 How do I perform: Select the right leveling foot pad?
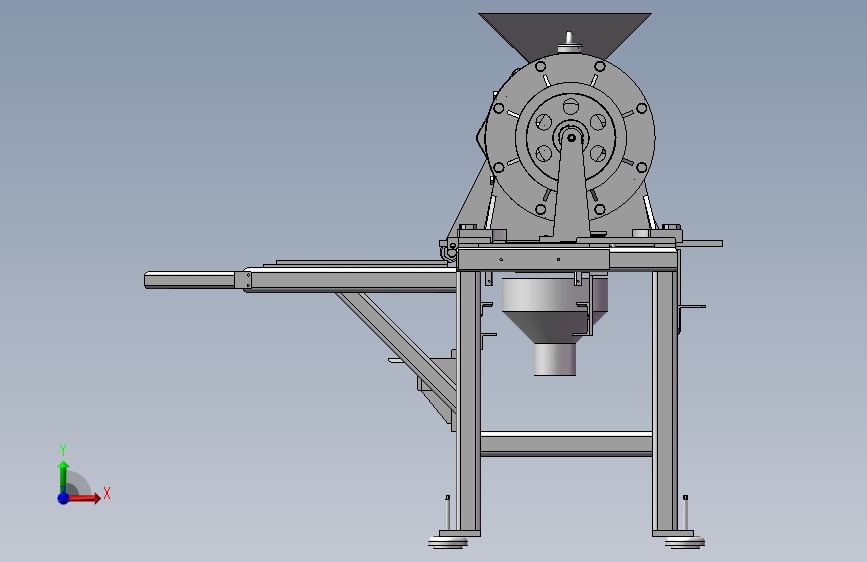(x=685, y=542)
